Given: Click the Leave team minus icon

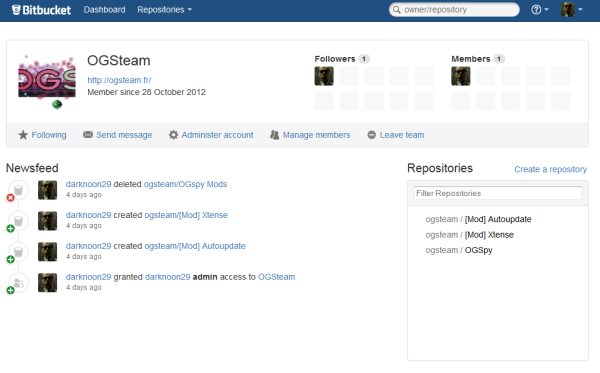Looking at the screenshot, I should click(372, 135).
